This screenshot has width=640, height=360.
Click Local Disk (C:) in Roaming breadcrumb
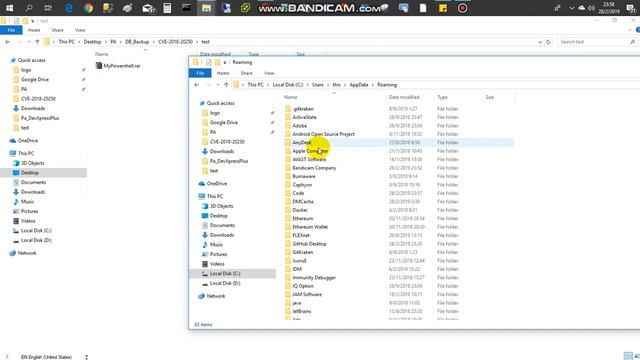click(x=288, y=85)
